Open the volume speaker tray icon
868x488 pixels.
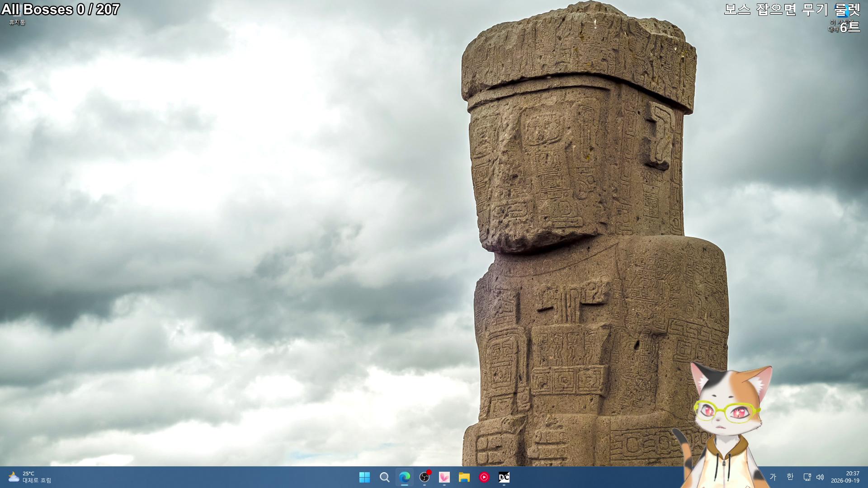820,477
